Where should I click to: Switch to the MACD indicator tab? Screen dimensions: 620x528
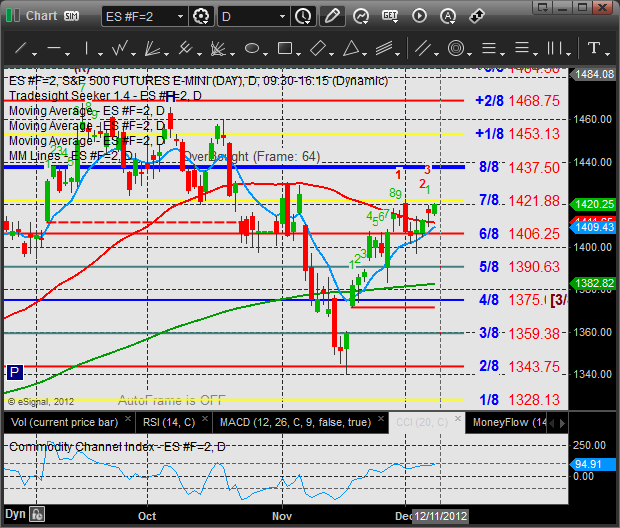pos(295,422)
